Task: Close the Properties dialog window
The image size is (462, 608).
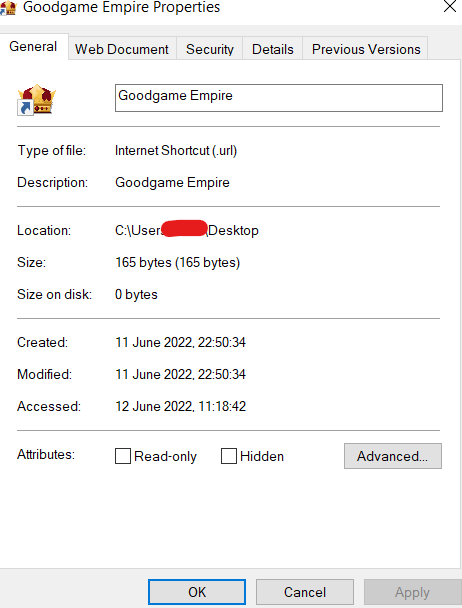Action: [x=450, y=6]
